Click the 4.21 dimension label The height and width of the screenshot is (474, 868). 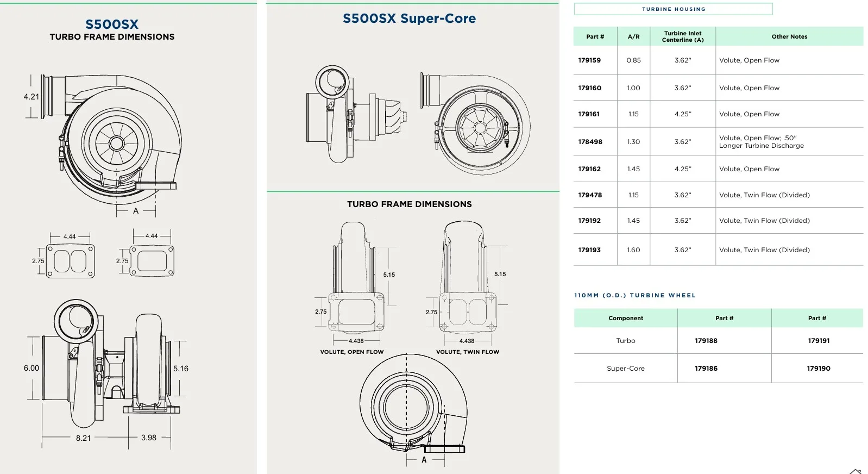(x=32, y=97)
